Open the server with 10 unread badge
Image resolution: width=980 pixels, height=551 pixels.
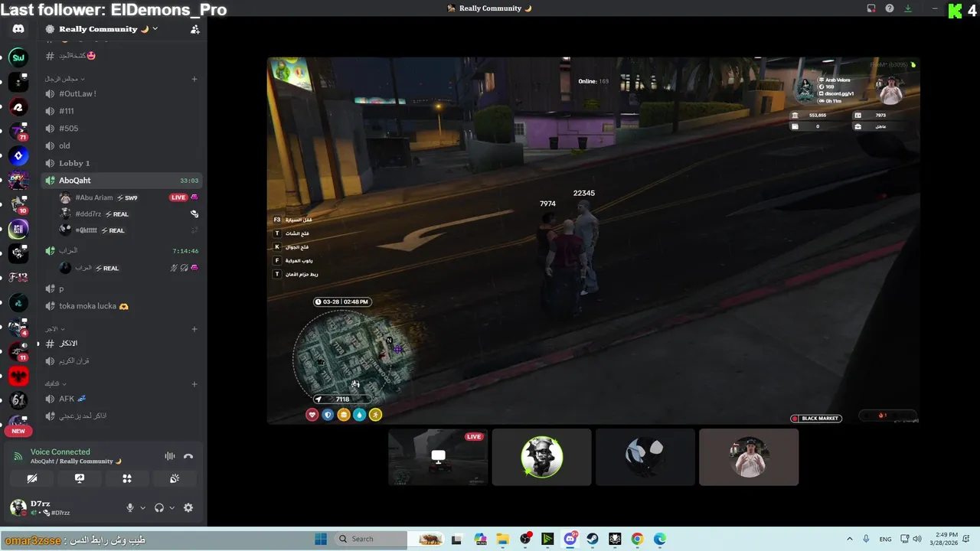pyautogui.click(x=18, y=204)
